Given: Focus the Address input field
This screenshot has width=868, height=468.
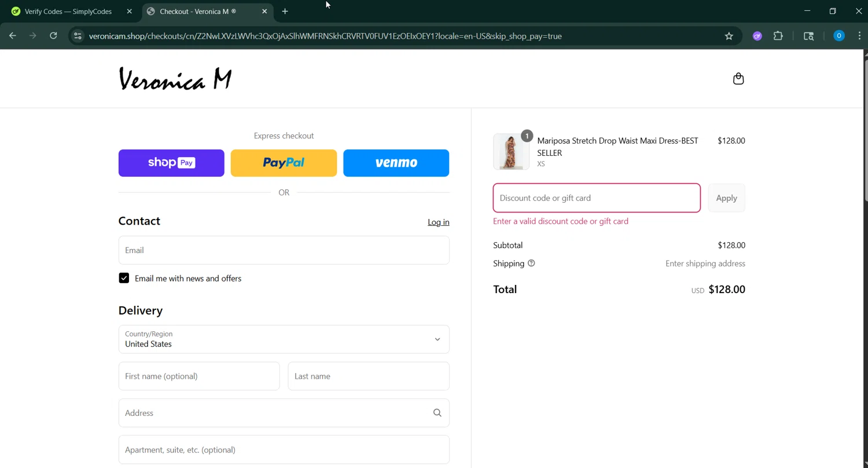Looking at the screenshot, I should click(x=284, y=413).
